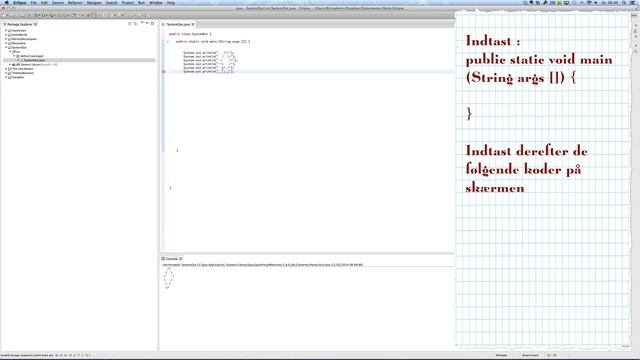640x360 pixels.
Task: Select the Package Explorer tab
Action: coord(20,24)
